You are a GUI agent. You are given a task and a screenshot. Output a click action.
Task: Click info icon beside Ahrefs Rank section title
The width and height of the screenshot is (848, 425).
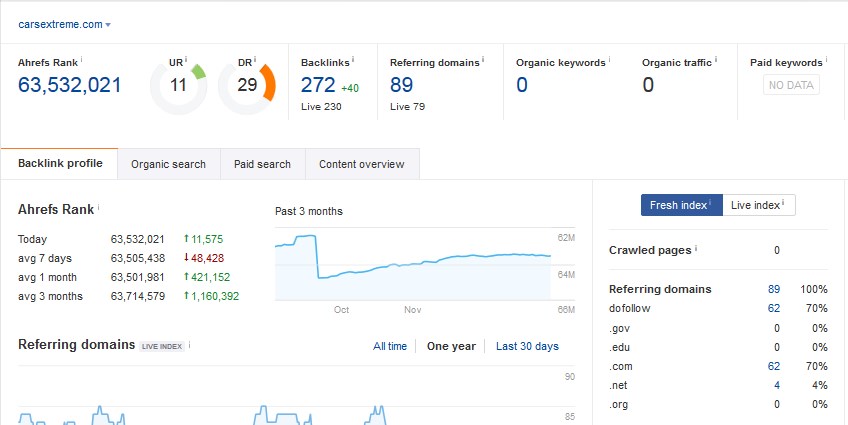[99, 206]
